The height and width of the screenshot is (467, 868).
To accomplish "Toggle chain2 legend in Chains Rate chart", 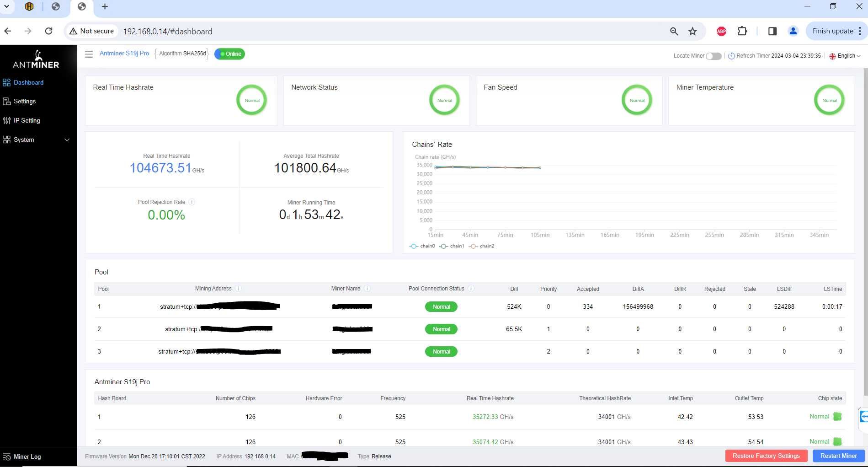I will [482, 246].
